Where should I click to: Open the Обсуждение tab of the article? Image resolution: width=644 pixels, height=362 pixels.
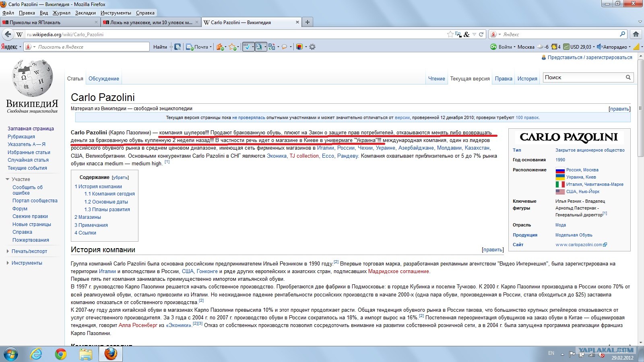(104, 79)
